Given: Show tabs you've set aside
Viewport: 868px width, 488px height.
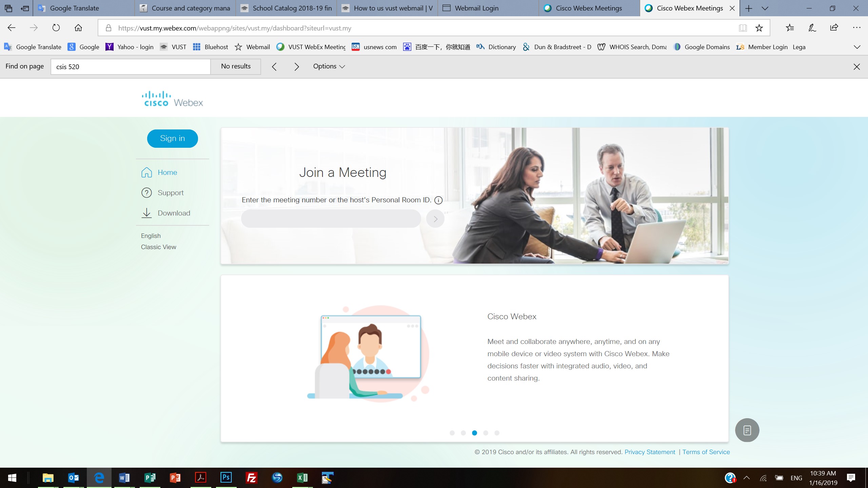Looking at the screenshot, I should pyautogui.click(x=8, y=8).
